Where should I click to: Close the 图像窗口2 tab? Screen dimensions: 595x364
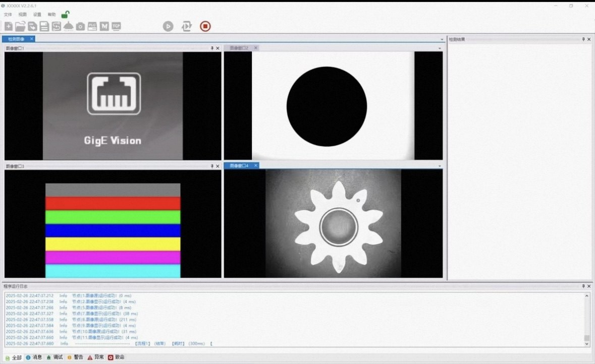point(256,48)
